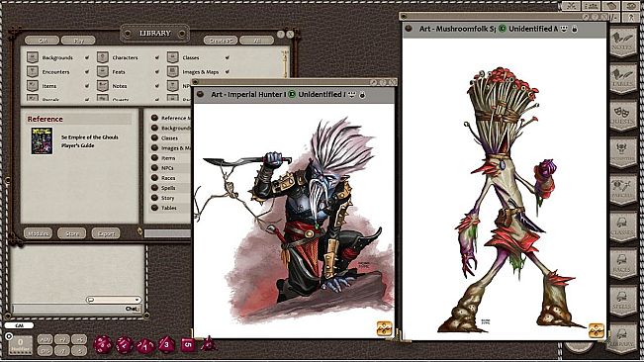Click the GM button in Library
Image resolution: width=644 pixels, height=362 pixels.
pos(42,41)
